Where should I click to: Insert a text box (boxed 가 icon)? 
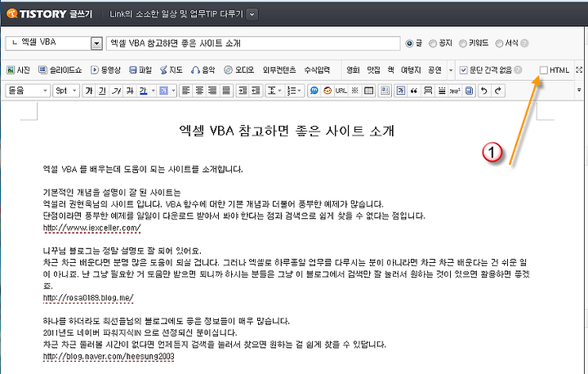[400, 91]
